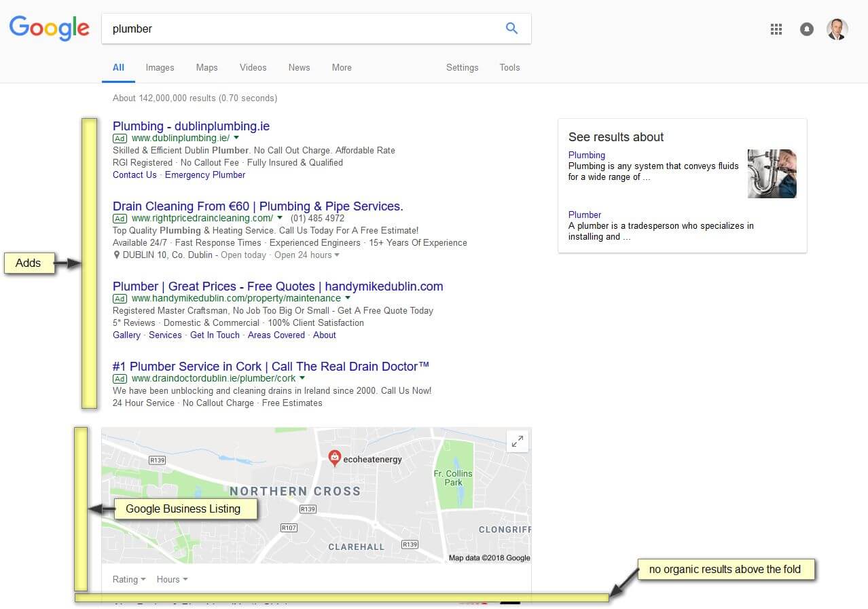Viewport: 868px width, 609px height.
Task: Open the Gallery sitelink
Action: pyautogui.click(x=126, y=335)
